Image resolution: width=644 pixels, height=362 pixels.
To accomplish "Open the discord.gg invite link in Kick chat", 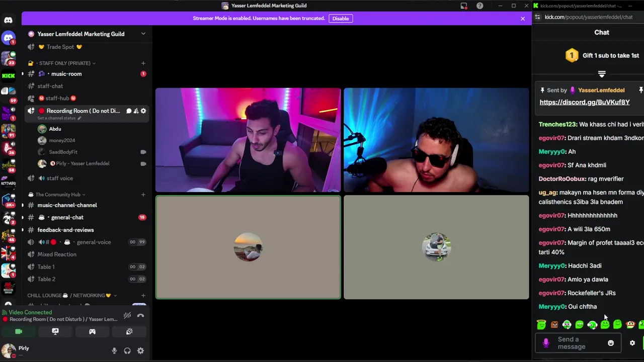I will 585,102.
